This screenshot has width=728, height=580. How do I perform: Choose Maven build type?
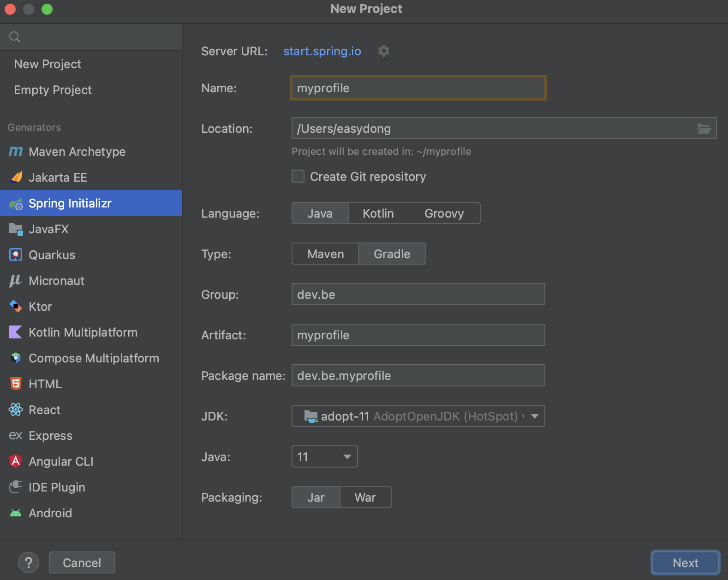(326, 254)
